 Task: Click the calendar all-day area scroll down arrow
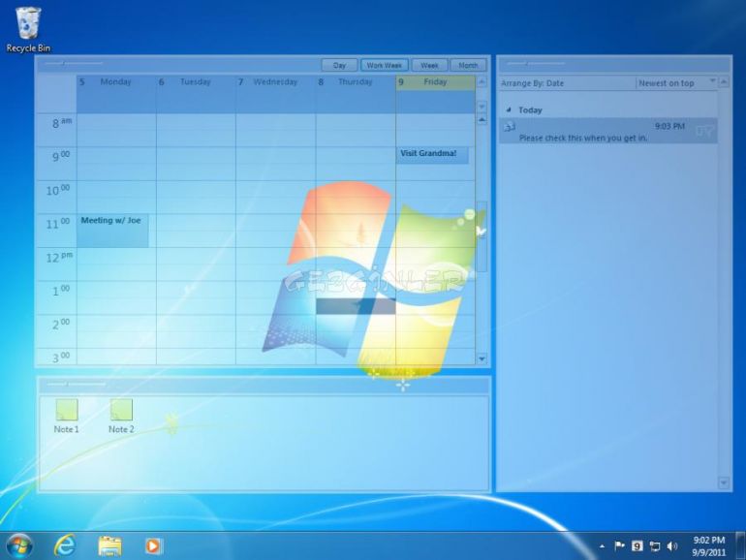[482, 107]
